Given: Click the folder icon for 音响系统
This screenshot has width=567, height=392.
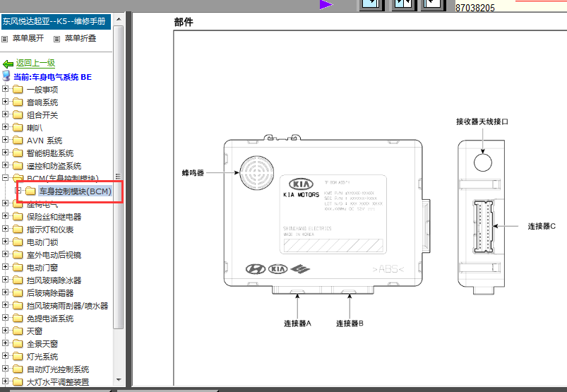Looking at the screenshot, I should 18,102.
